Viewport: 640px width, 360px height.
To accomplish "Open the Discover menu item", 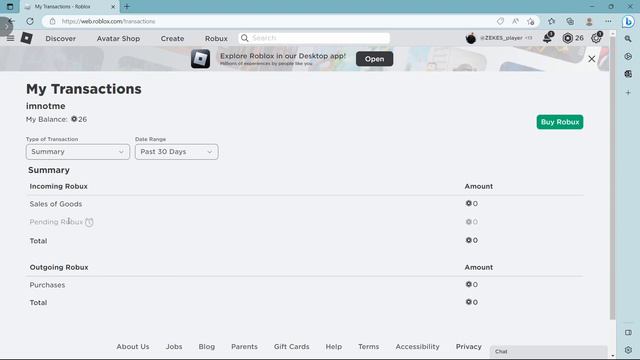I will coord(60,38).
